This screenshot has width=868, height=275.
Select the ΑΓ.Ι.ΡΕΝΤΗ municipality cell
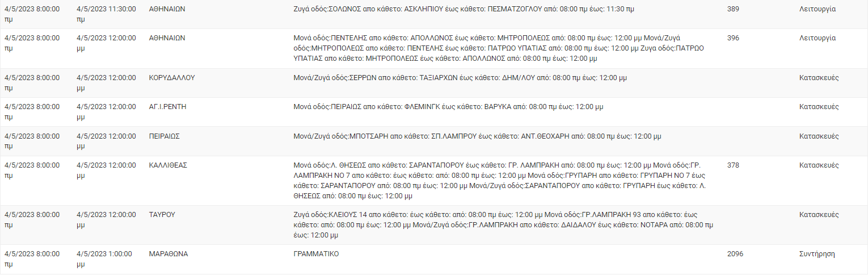pos(168,107)
